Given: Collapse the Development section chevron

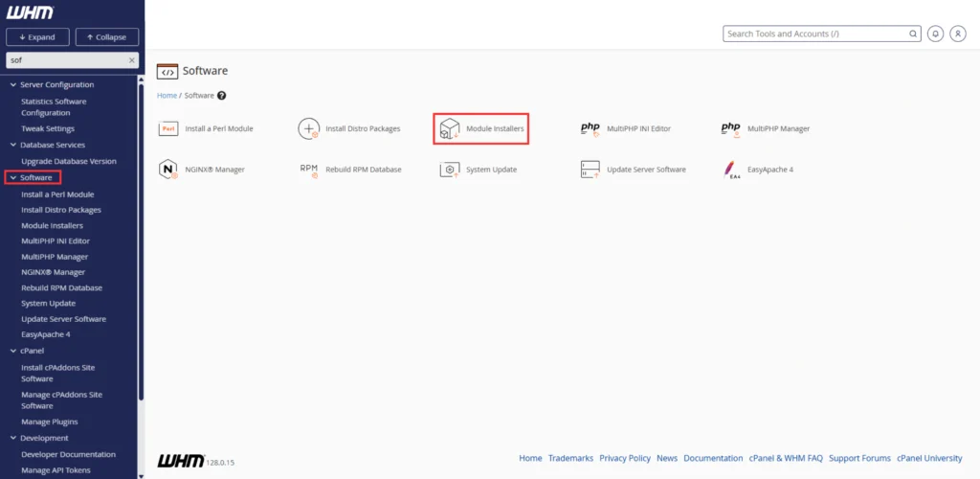Looking at the screenshot, I should coord(13,439).
